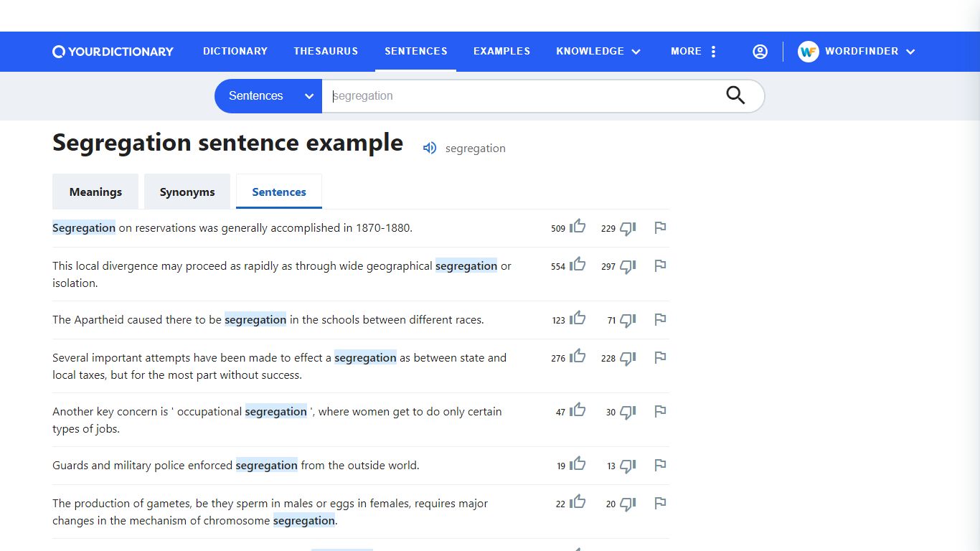Open the YourDictionary home logo
The image size is (980, 551).
coord(113,52)
